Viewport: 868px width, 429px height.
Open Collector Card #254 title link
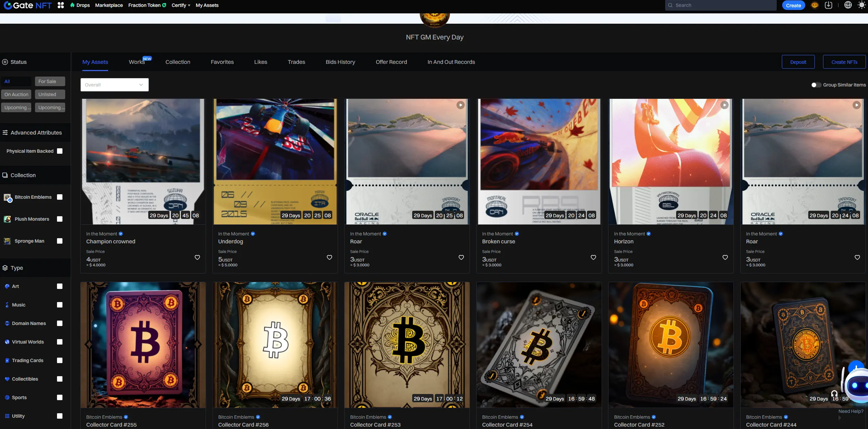point(507,425)
